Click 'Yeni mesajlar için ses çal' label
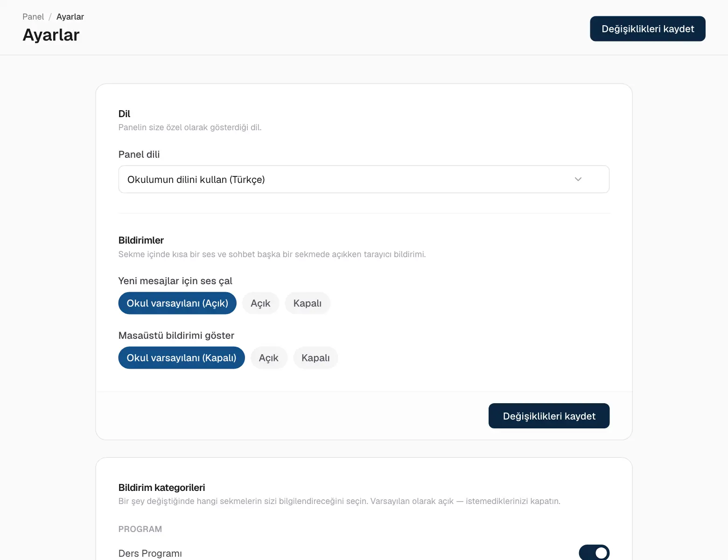The image size is (728, 560). [175, 281]
